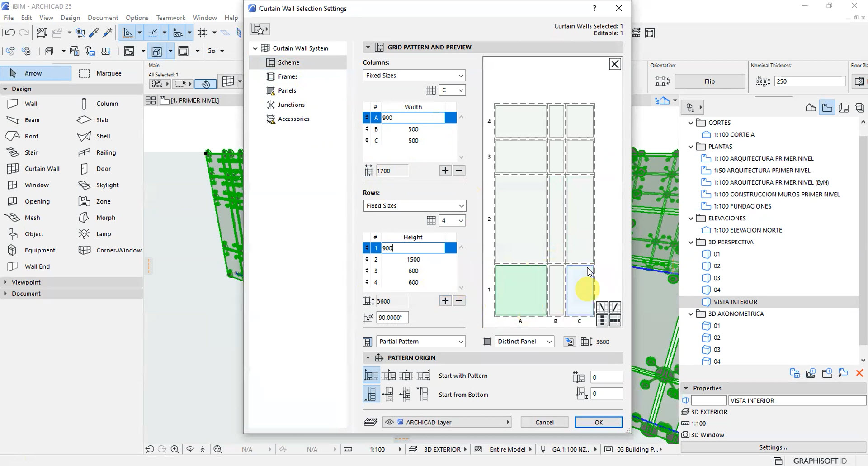
Task: Remove a row with minus button
Action: coord(459,301)
